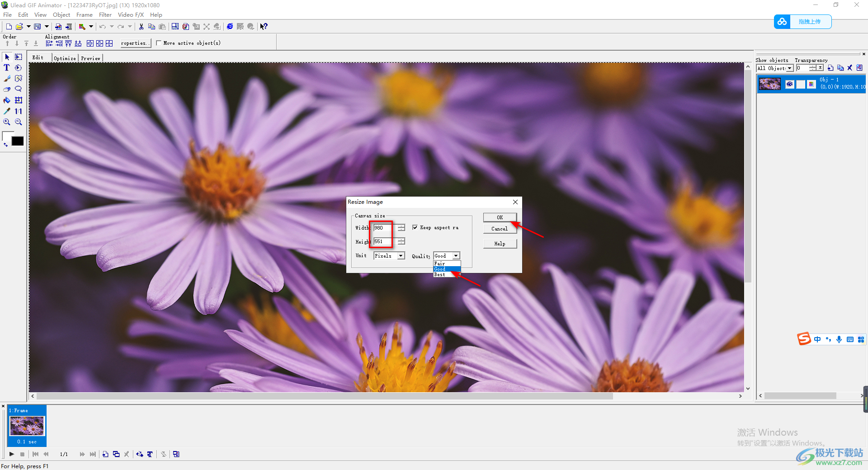868x470 pixels.
Task: Confirm resize with the OK button
Action: 500,217
